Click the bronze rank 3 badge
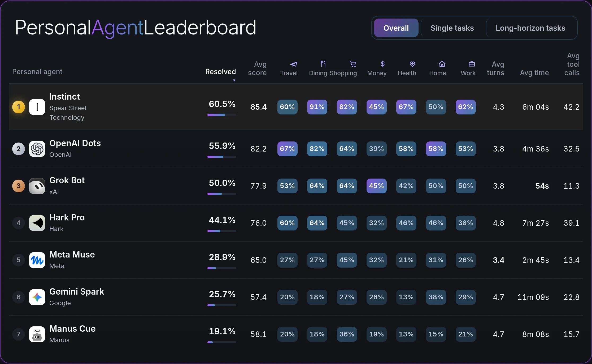 (x=19, y=186)
